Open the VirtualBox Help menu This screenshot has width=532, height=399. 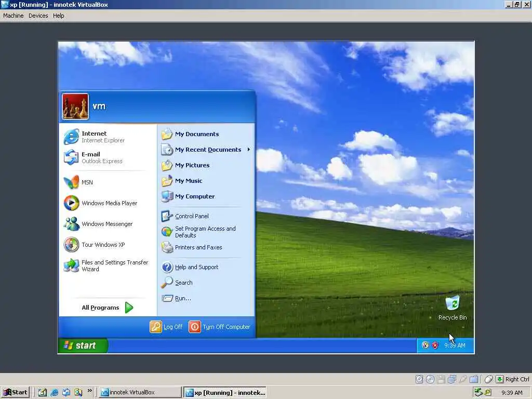[x=58, y=16]
